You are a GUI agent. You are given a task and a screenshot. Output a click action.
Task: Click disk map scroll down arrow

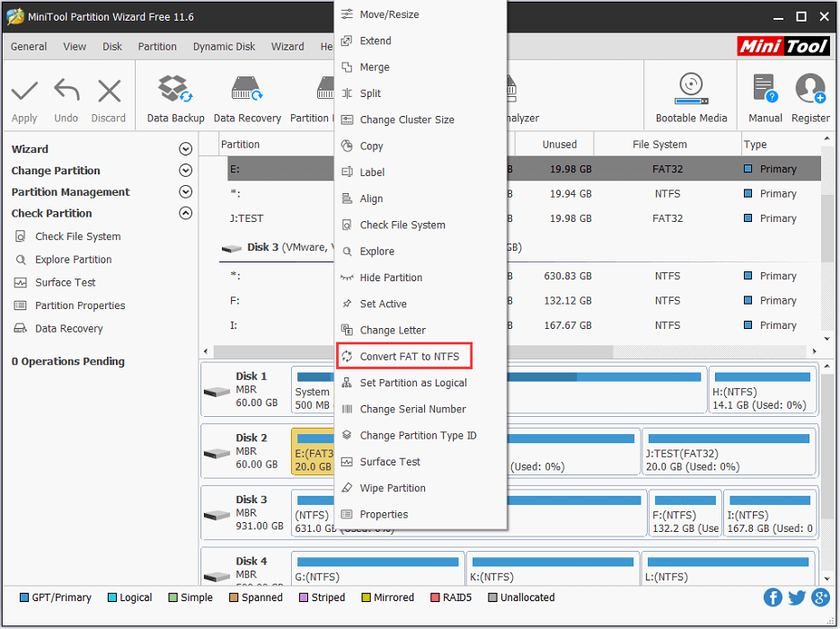pos(827,579)
